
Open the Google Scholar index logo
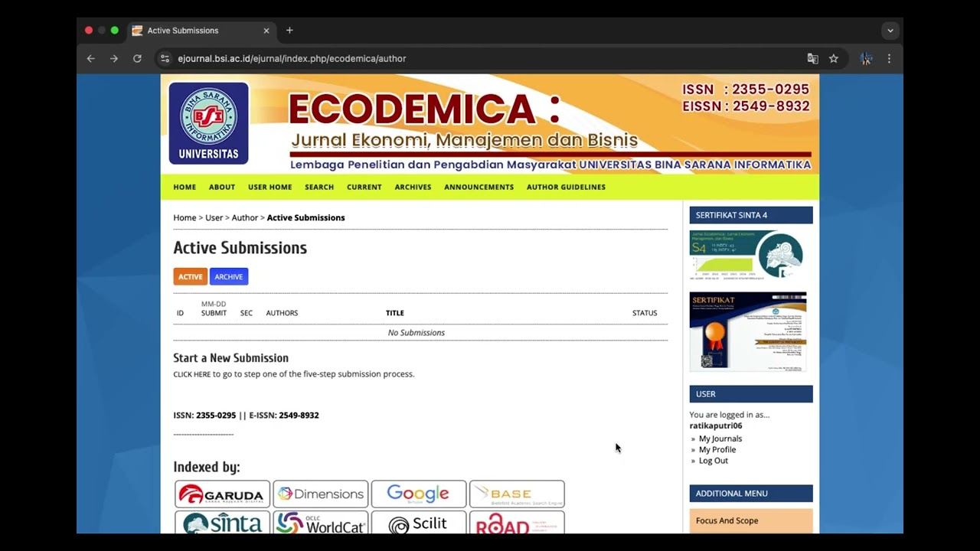pyautogui.click(x=418, y=494)
